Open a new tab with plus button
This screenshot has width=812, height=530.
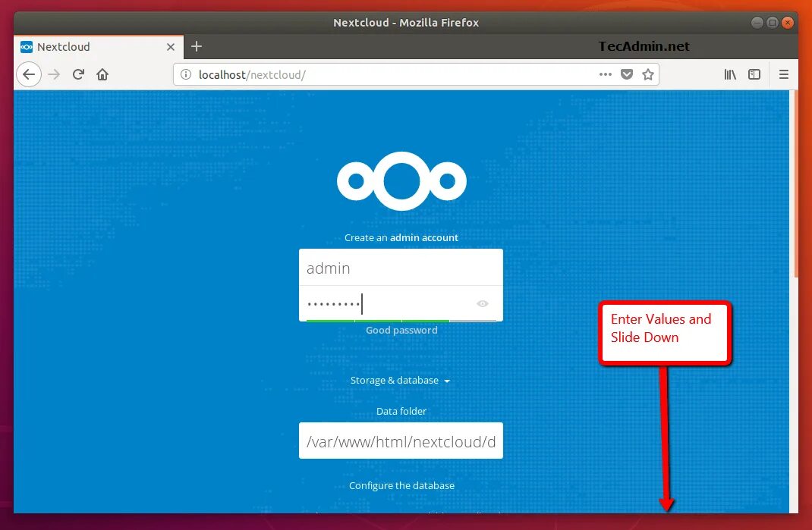(x=197, y=46)
